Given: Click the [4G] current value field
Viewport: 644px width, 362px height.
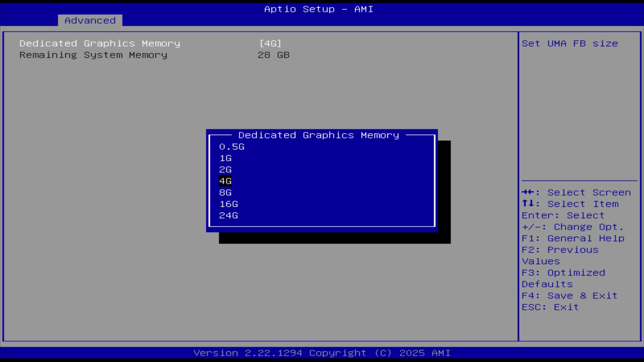Looking at the screenshot, I should coord(270,44).
